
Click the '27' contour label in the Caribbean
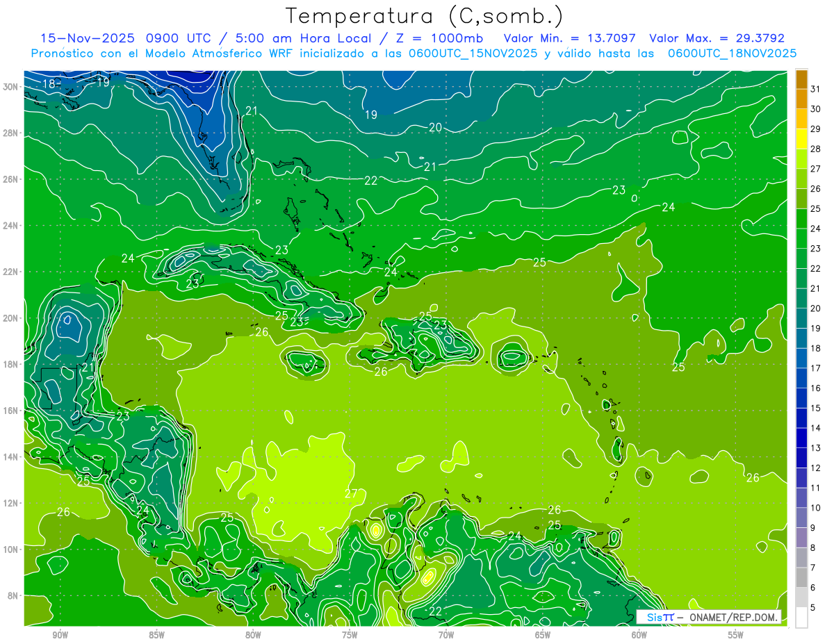pos(351,494)
